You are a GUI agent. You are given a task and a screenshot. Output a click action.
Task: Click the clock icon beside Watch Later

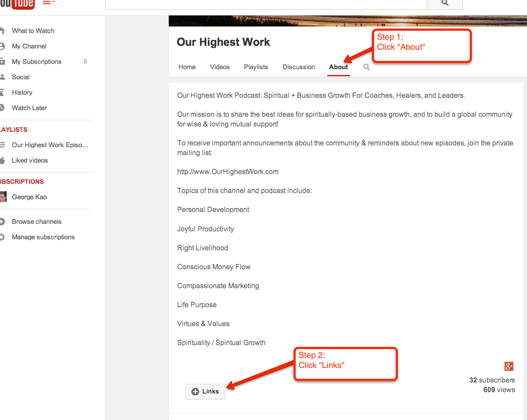point(2,108)
